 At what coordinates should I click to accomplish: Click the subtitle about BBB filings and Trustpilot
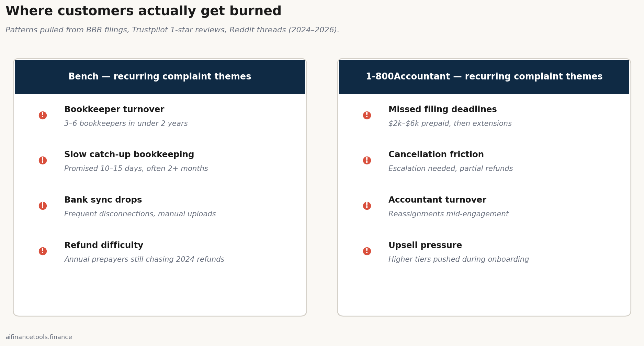(x=172, y=30)
